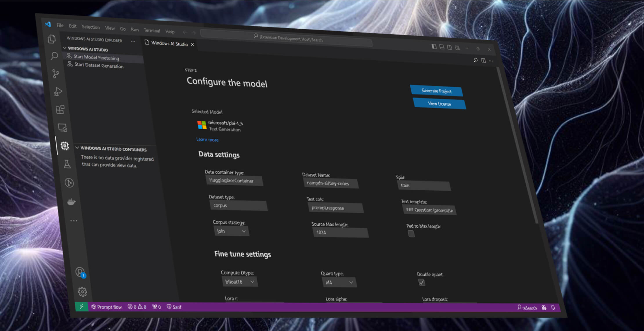Open the Learn more link

207,140
